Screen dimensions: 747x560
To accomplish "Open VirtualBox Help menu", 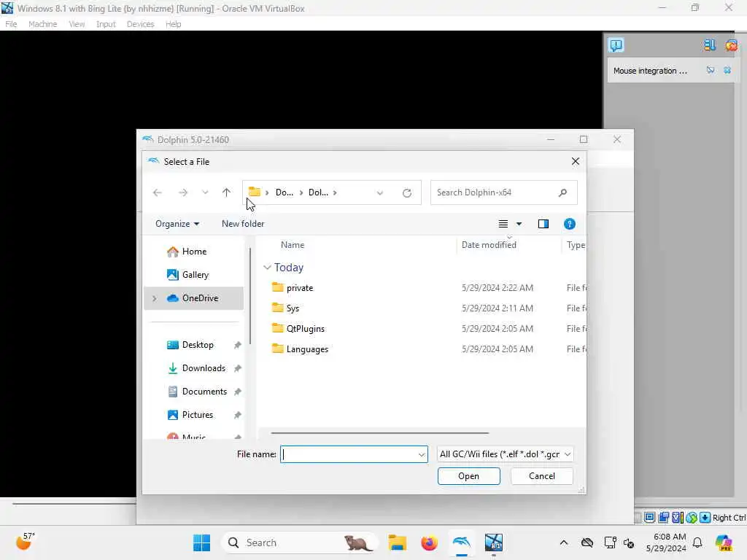I will click(174, 24).
